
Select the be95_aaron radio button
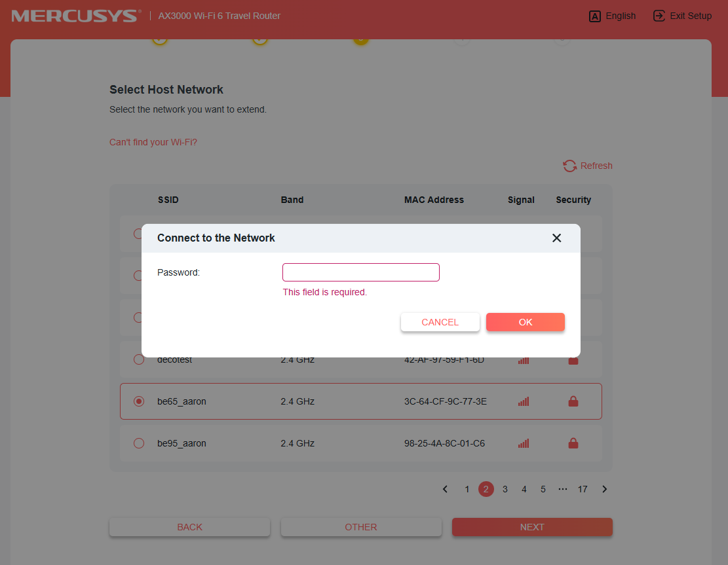139,443
